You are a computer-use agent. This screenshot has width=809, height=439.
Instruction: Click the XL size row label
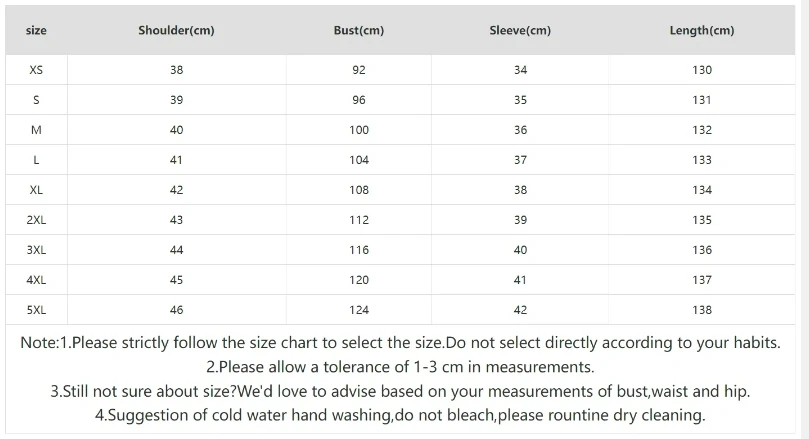pos(36,190)
